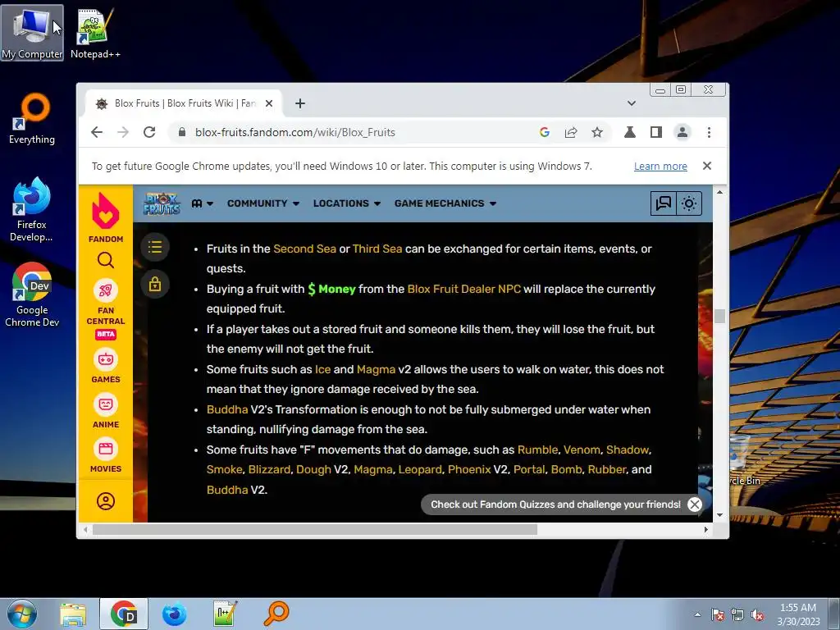This screenshot has width=840, height=630.
Task: Click the Blox Fruits wiki logo
Action: point(162,203)
